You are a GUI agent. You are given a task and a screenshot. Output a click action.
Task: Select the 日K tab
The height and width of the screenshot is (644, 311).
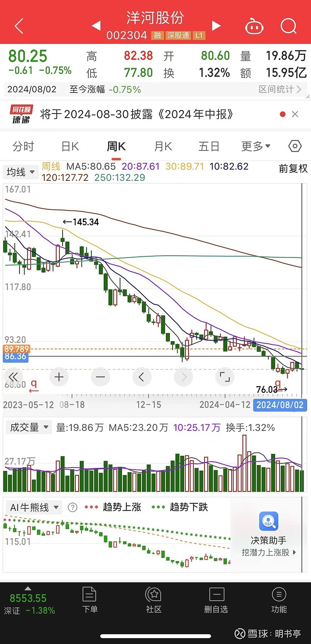(x=70, y=146)
